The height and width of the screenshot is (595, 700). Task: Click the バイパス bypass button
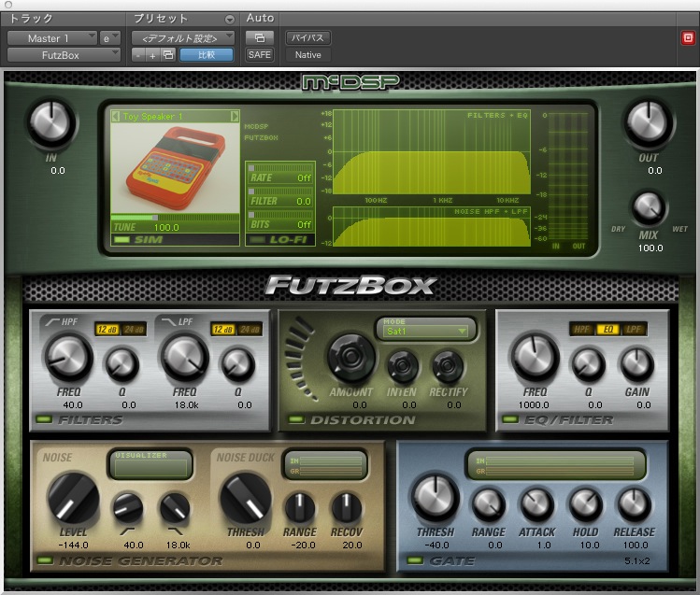[308, 38]
